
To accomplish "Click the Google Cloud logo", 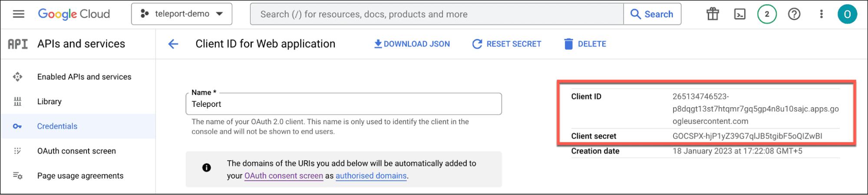I will pyautogui.click(x=74, y=14).
